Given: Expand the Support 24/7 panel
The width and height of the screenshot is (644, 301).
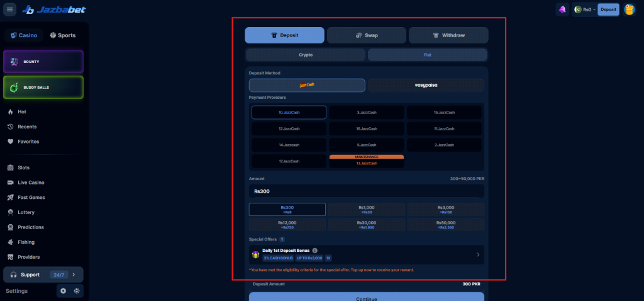Looking at the screenshot, I should [x=43, y=275].
